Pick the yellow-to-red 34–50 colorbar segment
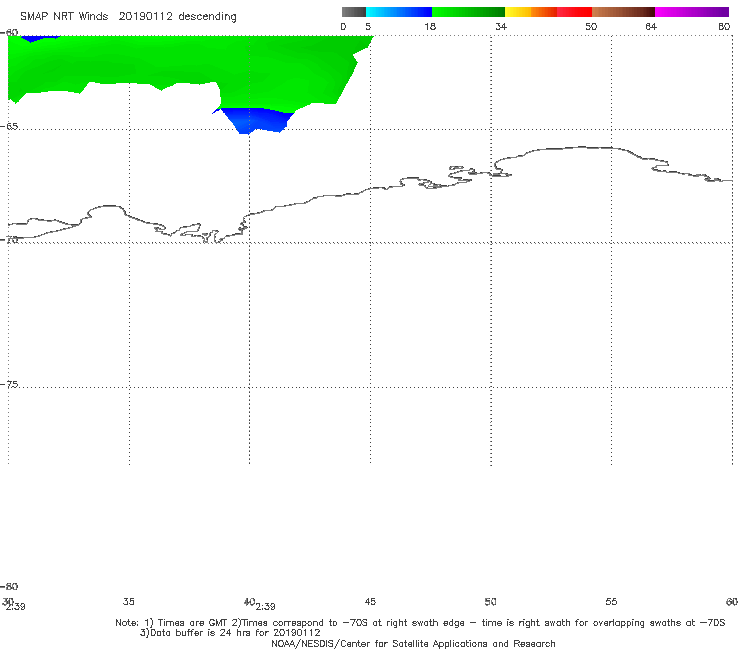This screenshot has width=740, height=650. (548, 12)
